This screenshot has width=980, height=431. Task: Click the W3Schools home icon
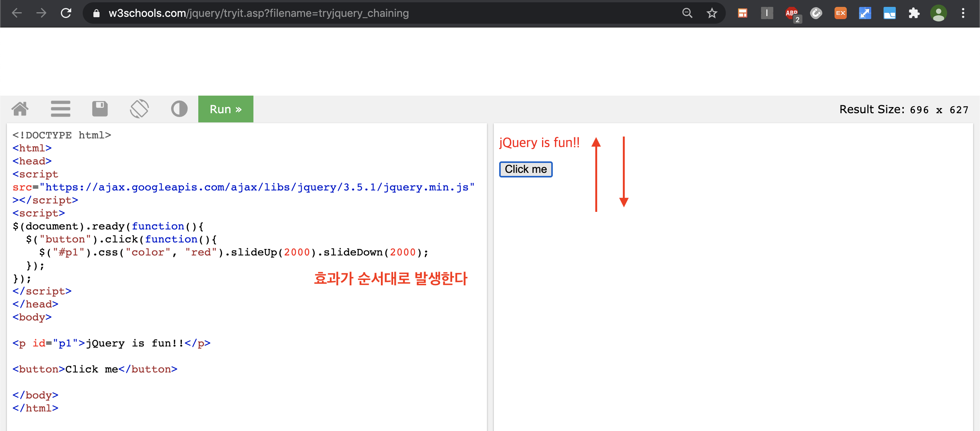pyautogui.click(x=20, y=109)
